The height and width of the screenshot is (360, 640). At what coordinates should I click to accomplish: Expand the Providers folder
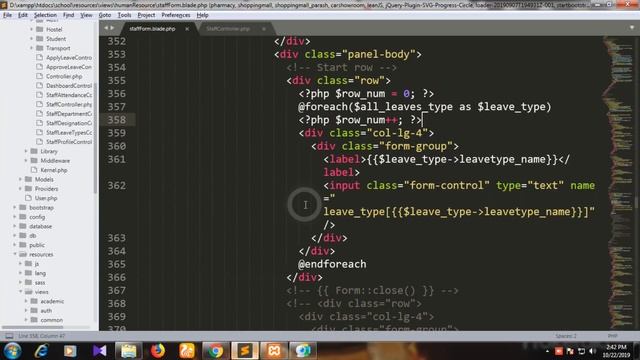pyautogui.click(x=20, y=189)
